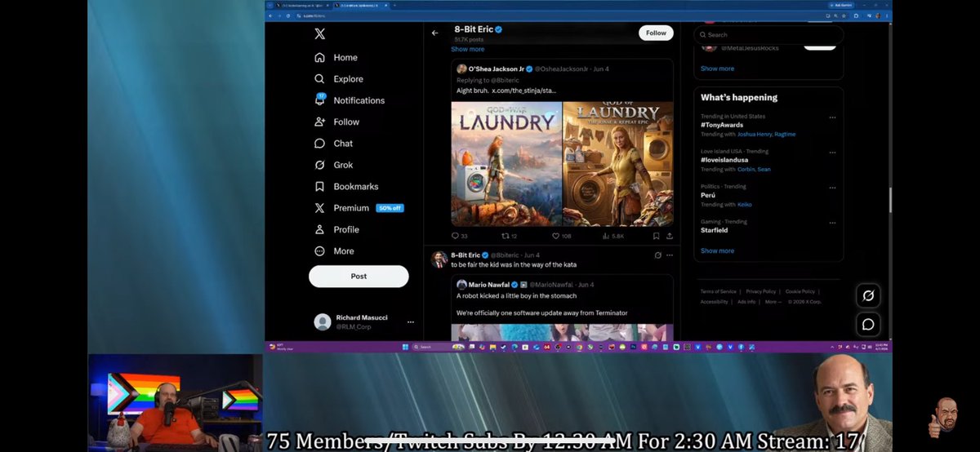Open Cookie Policy footer link
This screenshot has height=452, width=980.
pos(800,291)
